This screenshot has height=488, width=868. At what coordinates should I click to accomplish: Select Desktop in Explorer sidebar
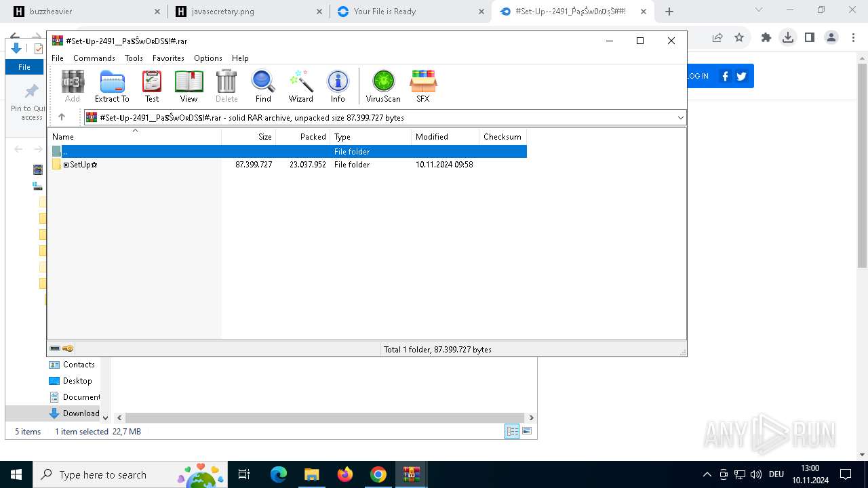click(71, 381)
